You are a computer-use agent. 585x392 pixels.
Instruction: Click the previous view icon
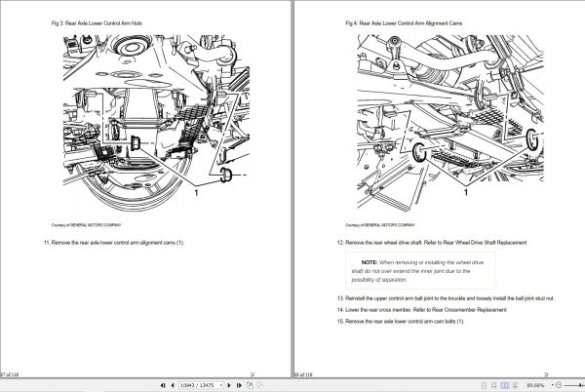coord(250,385)
